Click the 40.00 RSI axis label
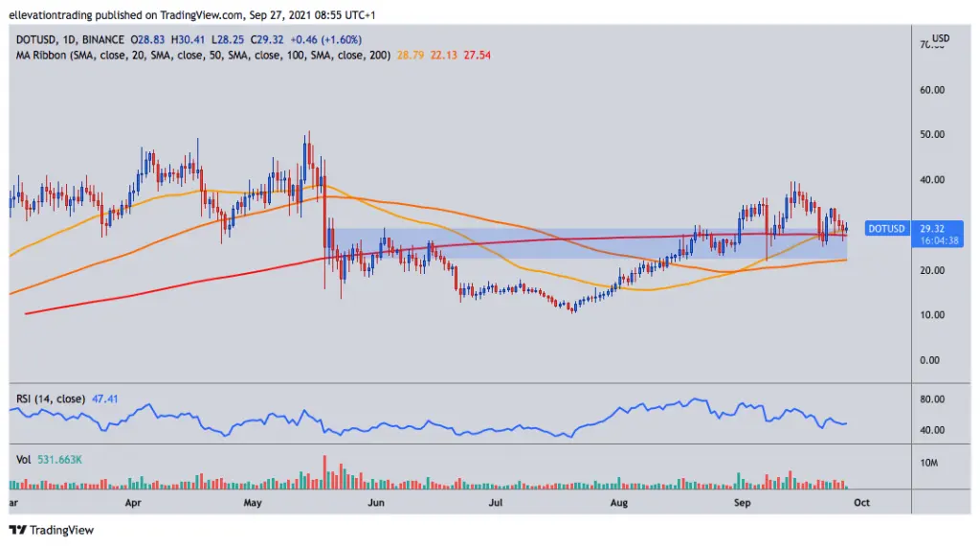Image resolution: width=980 pixels, height=546 pixels. (x=932, y=430)
